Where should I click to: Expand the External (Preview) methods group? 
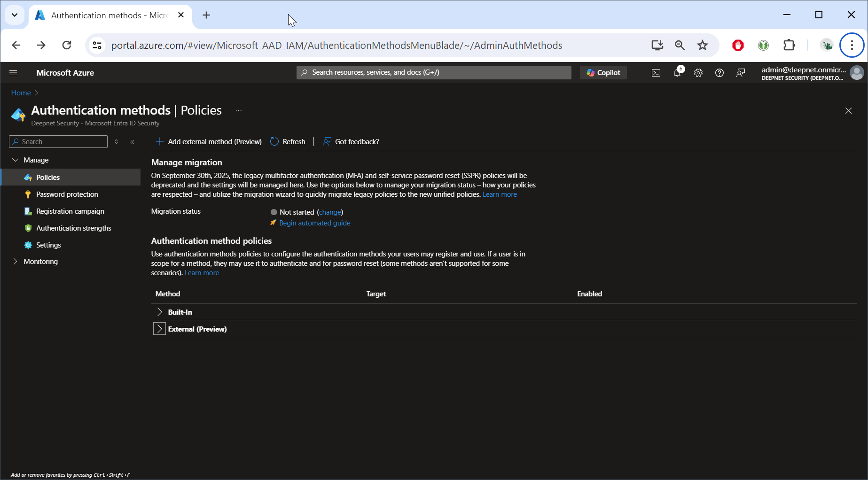(x=160, y=329)
